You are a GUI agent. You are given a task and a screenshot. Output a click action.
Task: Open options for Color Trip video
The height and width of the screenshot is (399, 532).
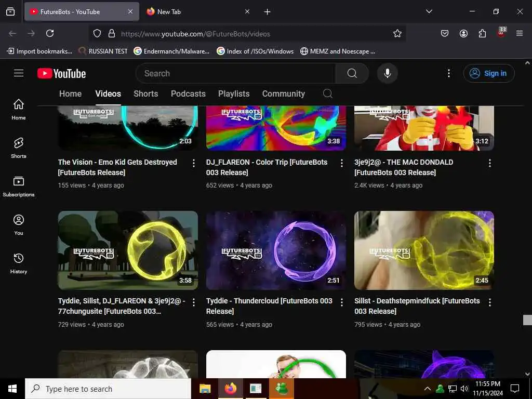tap(342, 163)
